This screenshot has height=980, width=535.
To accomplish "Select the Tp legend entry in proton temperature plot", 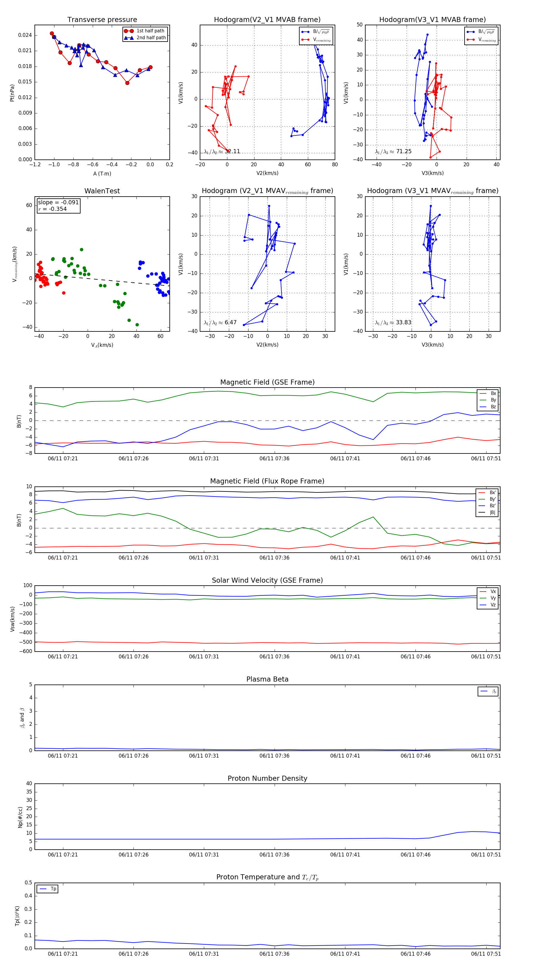I will click(48, 889).
